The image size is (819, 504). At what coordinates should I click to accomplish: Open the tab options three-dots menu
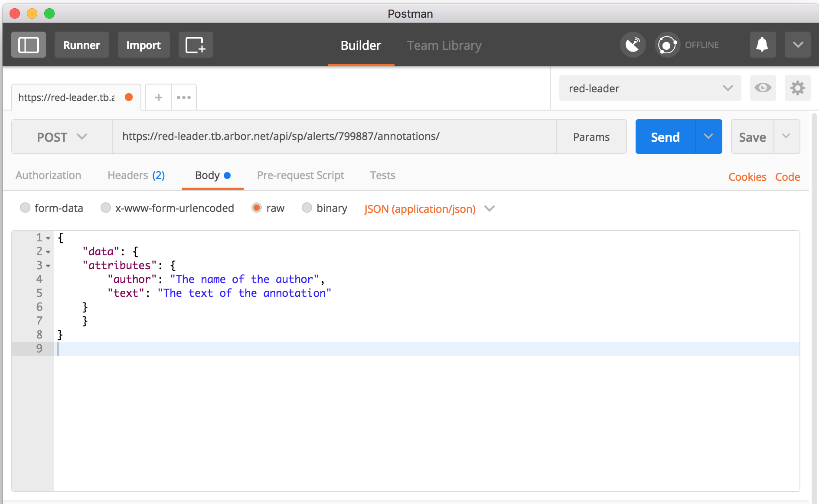pyautogui.click(x=184, y=98)
